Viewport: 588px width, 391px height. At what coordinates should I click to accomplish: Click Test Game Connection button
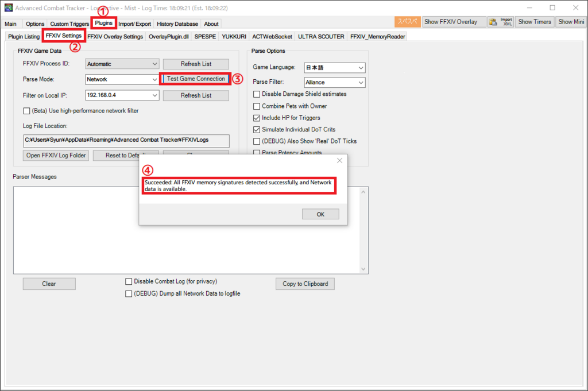tap(196, 79)
